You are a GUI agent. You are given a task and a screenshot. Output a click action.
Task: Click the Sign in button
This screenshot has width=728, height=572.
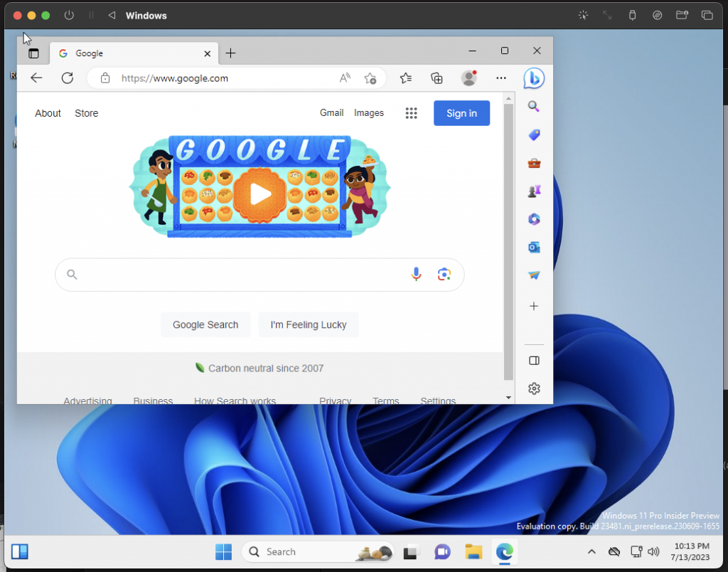pos(461,113)
